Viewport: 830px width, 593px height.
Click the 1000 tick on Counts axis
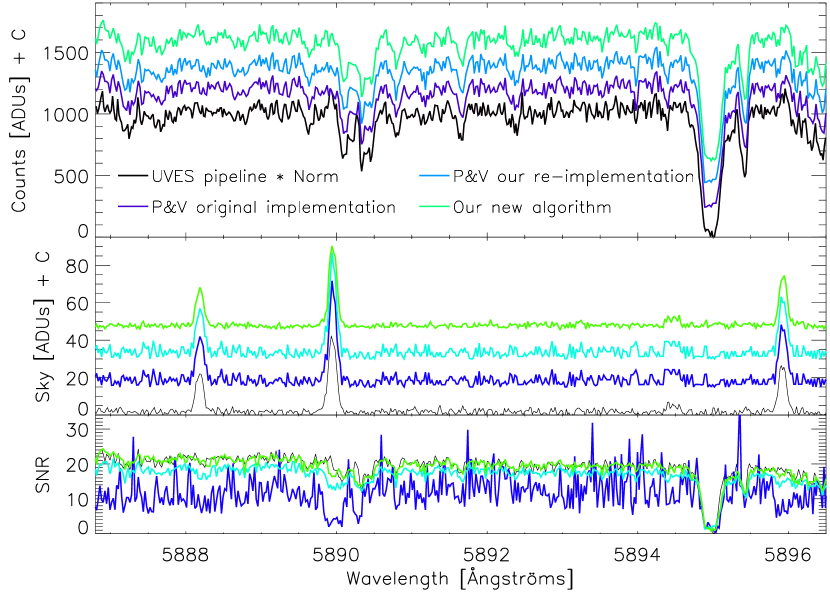[66, 115]
